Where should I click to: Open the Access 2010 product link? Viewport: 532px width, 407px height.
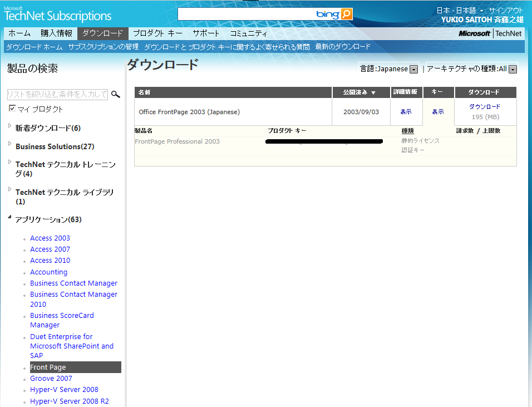coord(50,261)
